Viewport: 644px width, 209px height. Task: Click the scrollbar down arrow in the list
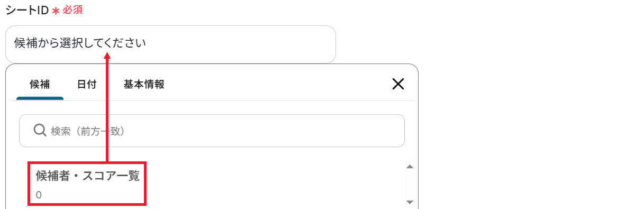(x=409, y=202)
